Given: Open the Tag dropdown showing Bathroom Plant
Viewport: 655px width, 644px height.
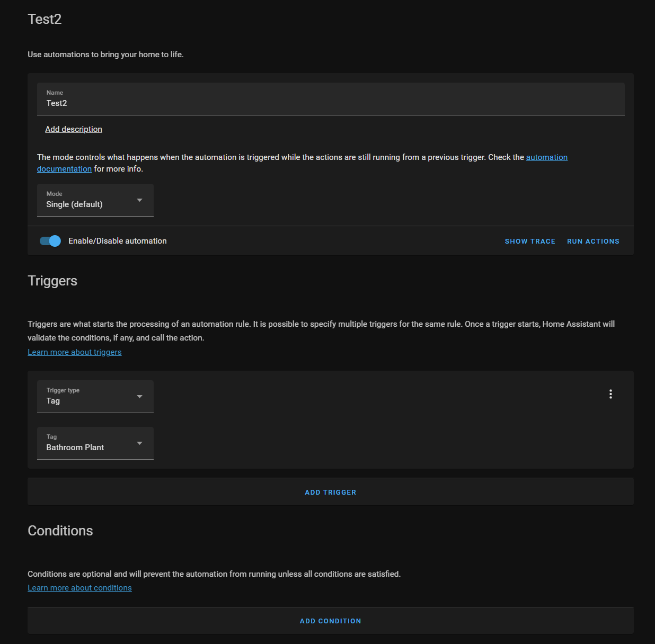Looking at the screenshot, I should point(95,443).
